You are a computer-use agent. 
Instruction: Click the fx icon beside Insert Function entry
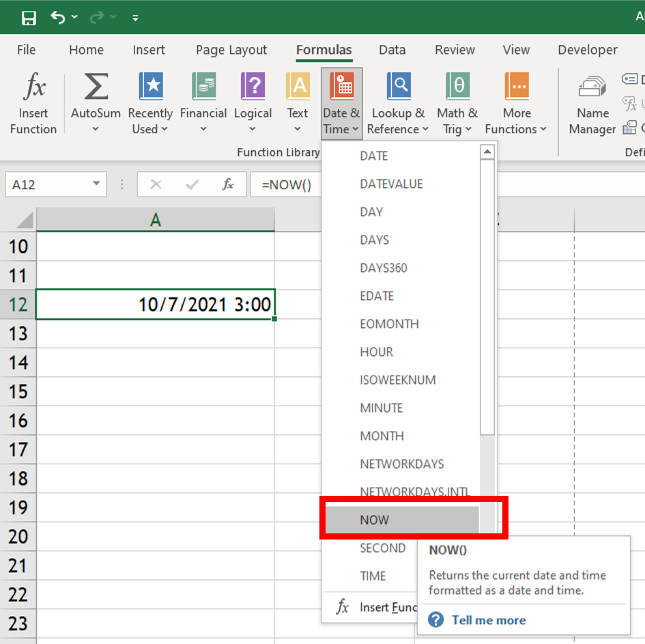tap(342, 606)
